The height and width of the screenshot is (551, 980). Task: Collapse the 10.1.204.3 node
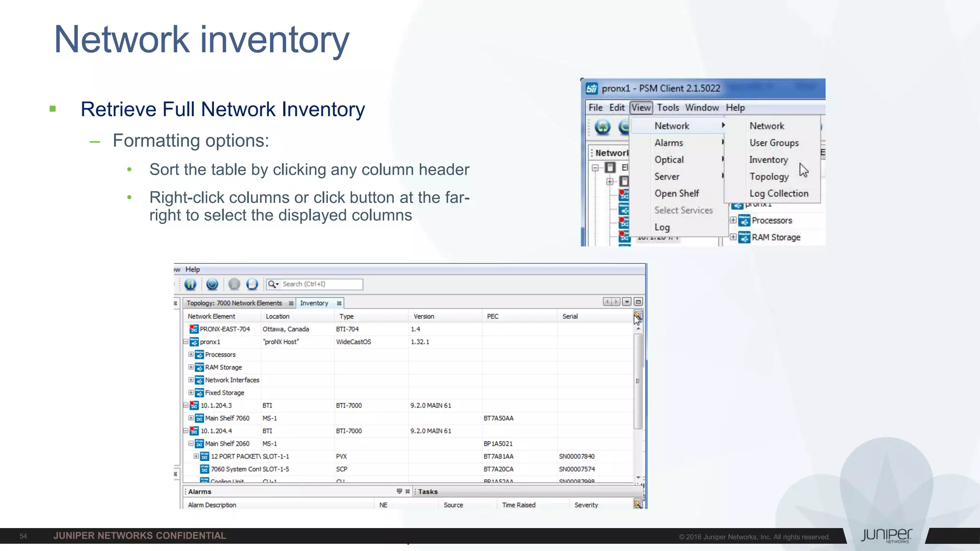coord(186,406)
